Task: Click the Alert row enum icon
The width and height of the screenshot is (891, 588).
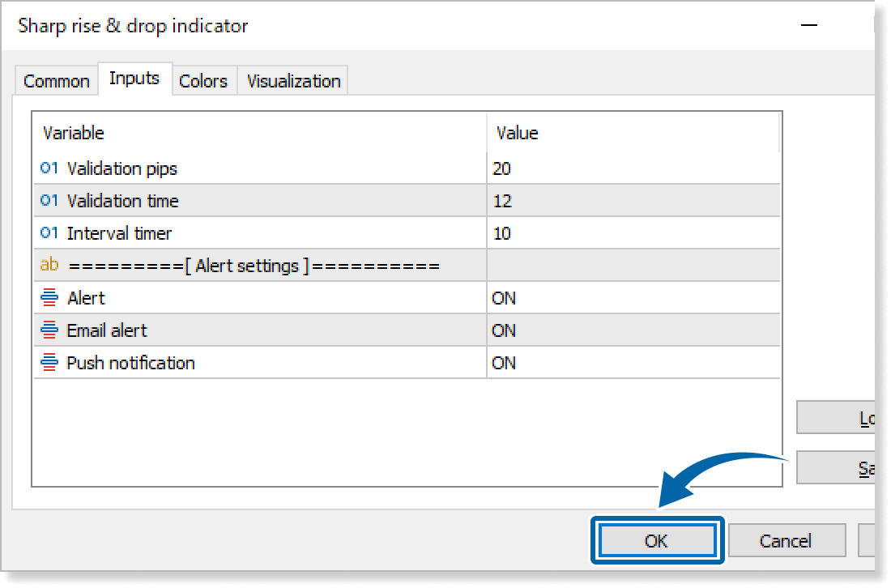Action: point(49,298)
